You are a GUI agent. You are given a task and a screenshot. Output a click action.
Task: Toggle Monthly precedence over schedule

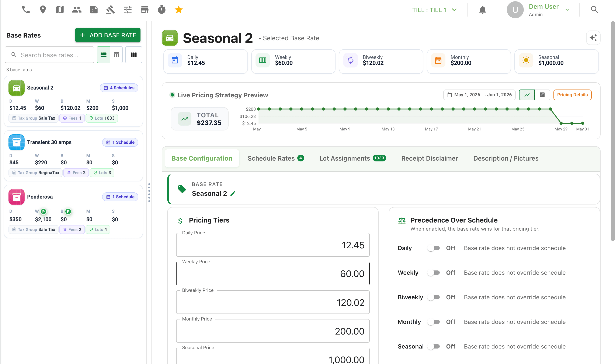(434, 322)
